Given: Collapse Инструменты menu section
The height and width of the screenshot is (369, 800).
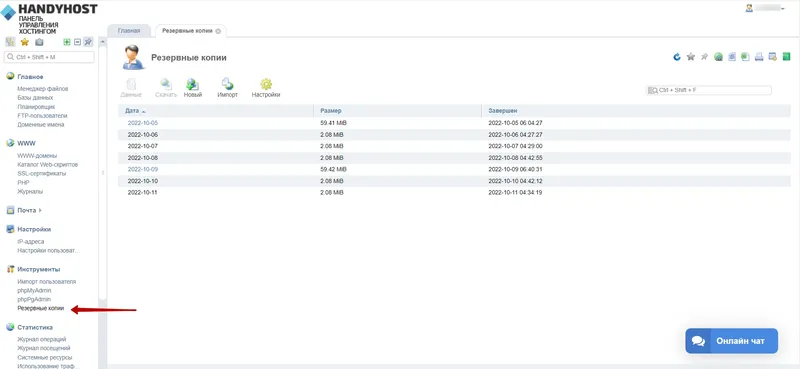Looking at the screenshot, I should (39, 269).
